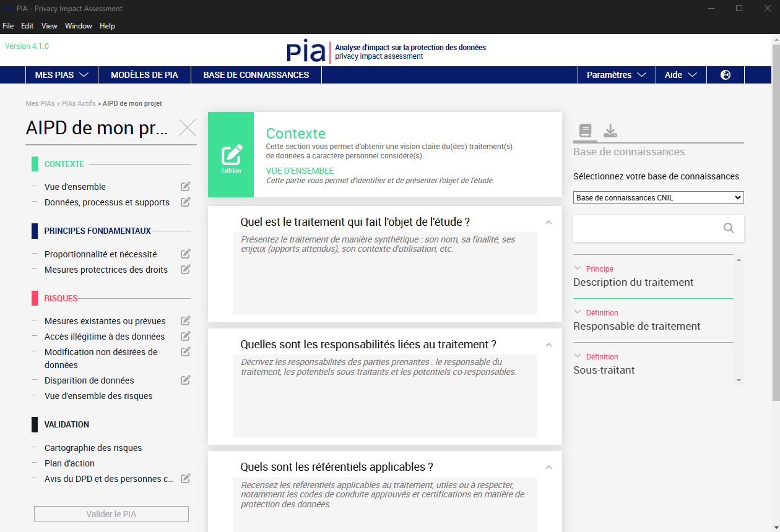Screen dimensions: 780x532
Task: Click edit icon for Disparition de données
Action: pos(185,380)
